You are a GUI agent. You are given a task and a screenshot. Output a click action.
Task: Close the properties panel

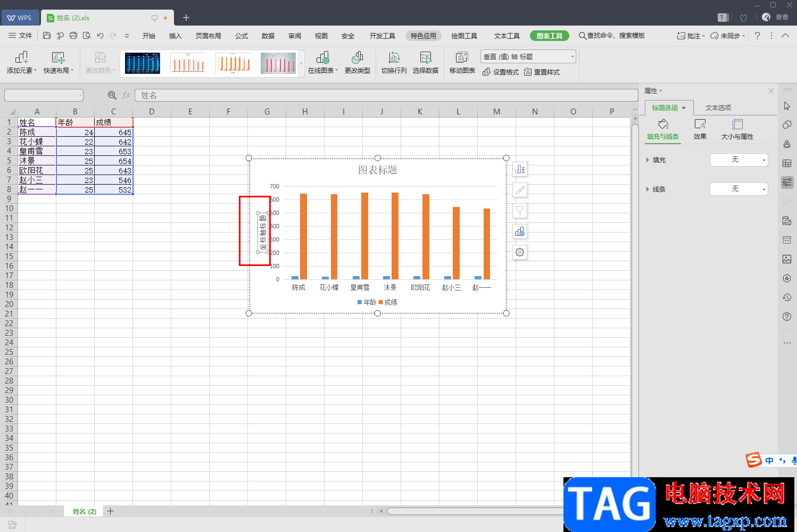pyautogui.click(x=771, y=90)
